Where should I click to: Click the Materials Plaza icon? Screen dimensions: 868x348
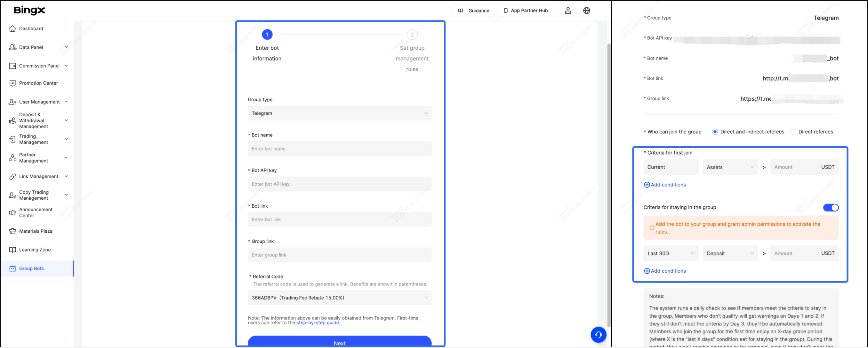click(12, 231)
